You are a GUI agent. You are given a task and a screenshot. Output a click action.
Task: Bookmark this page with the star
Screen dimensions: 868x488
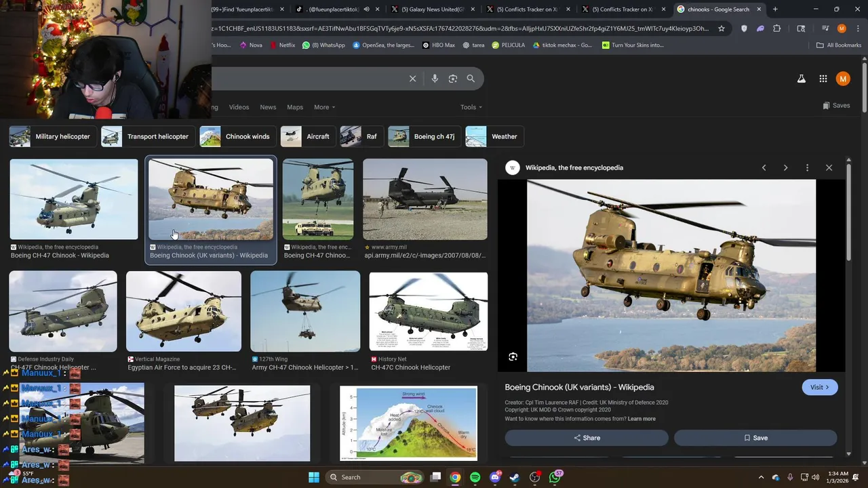(722, 28)
